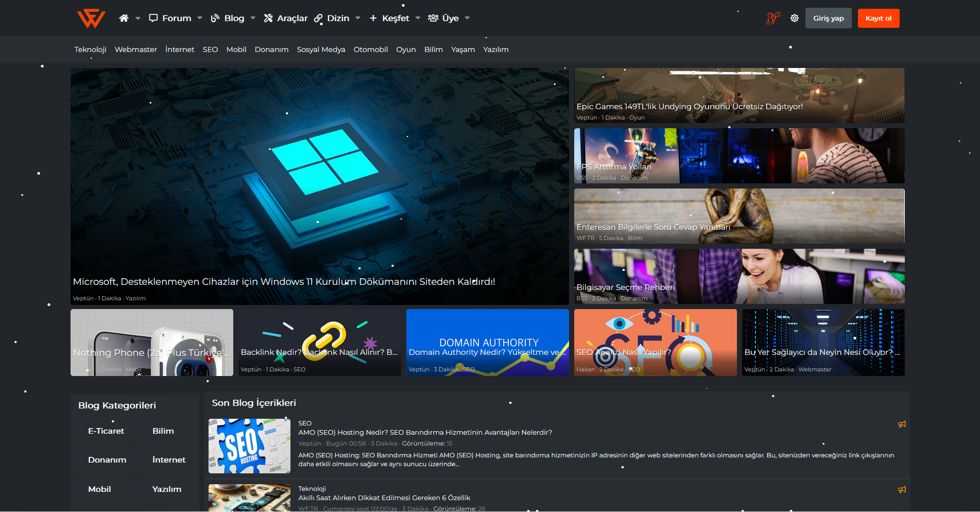
Task: Expand the Blog dropdown arrow
Action: pos(253,18)
